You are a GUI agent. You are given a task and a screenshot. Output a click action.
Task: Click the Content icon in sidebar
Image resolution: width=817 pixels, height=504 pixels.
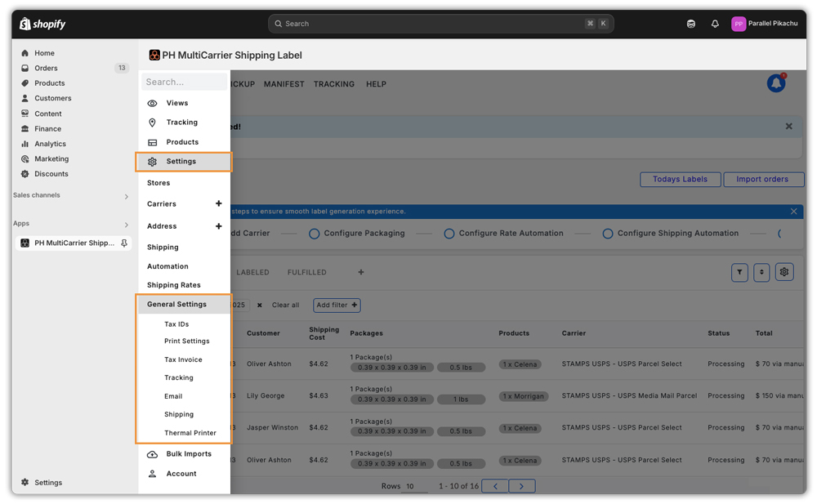coord(25,114)
